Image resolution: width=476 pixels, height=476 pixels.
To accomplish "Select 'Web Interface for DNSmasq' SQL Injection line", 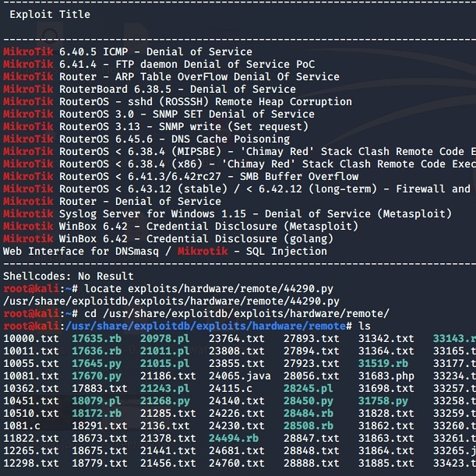I will point(165,251).
